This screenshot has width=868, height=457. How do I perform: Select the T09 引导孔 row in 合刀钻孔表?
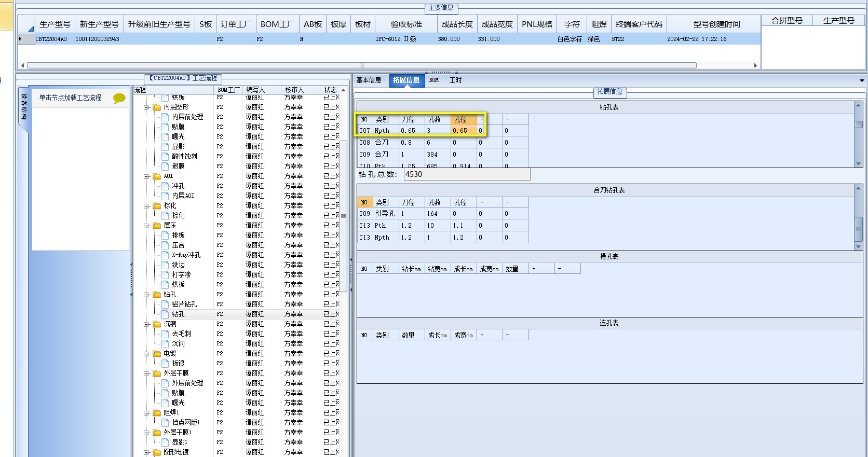[x=443, y=214]
